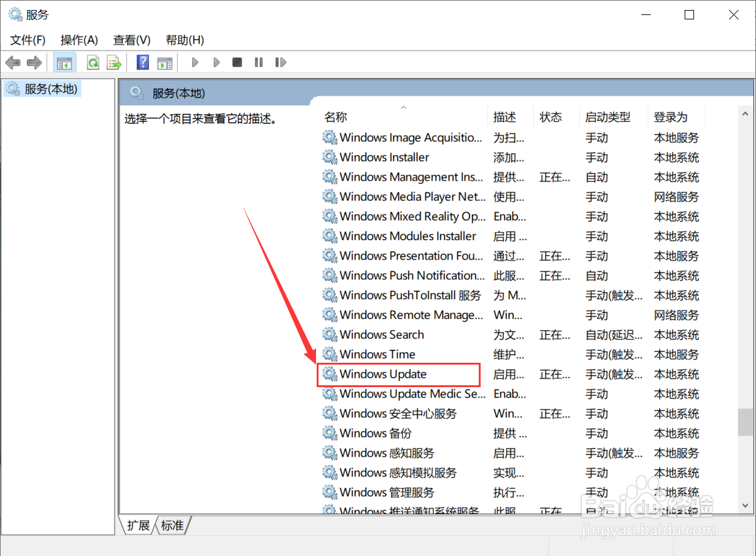Screen dimensions: 756x556
Task: Select Windows Push Notification... service
Action: [412, 275]
